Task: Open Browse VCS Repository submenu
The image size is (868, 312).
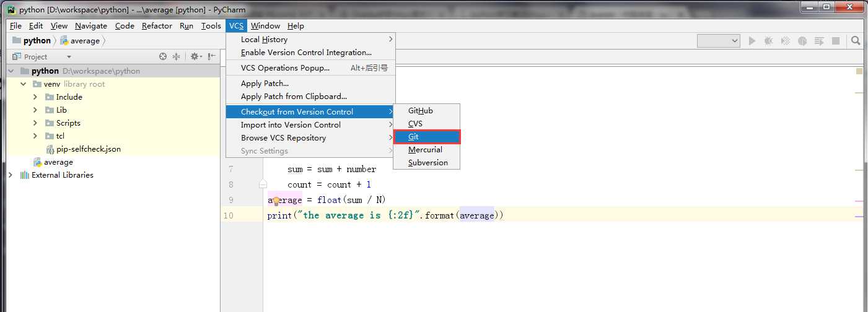Action: pyautogui.click(x=310, y=138)
